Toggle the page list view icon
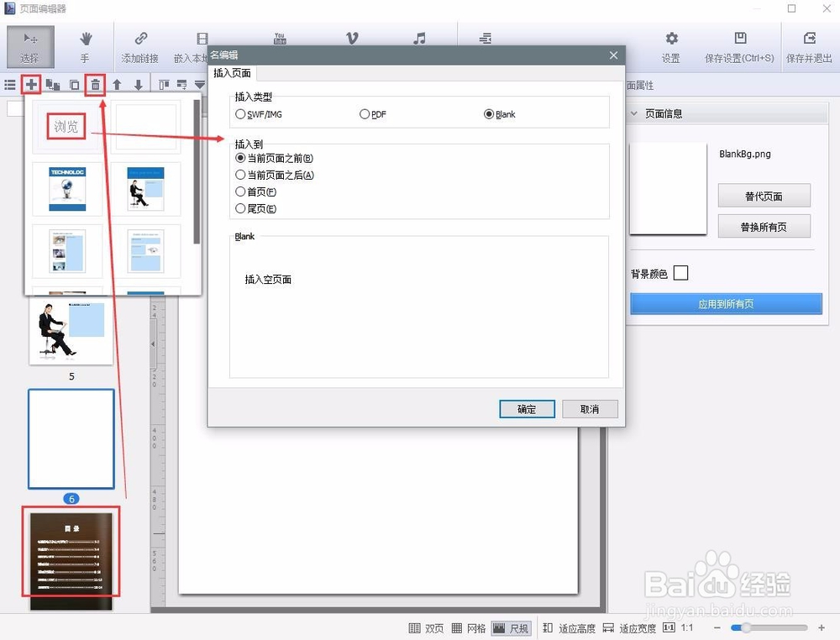Image resolution: width=840 pixels, height=640 pixels. point(10,85)
